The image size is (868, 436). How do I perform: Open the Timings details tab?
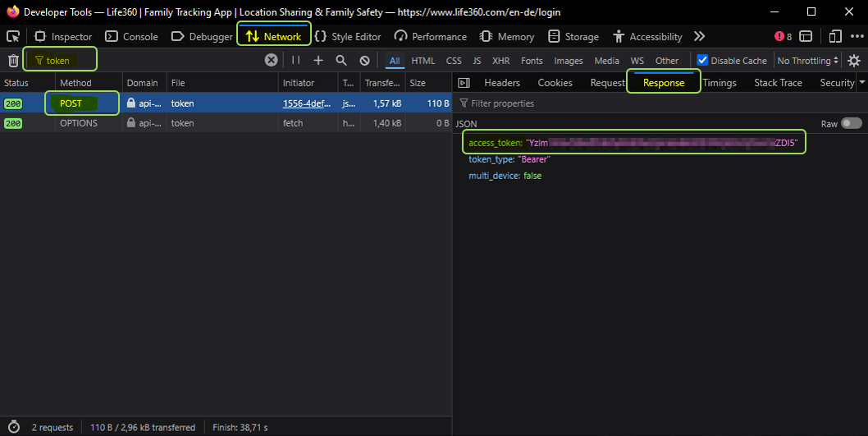(719, 83)
